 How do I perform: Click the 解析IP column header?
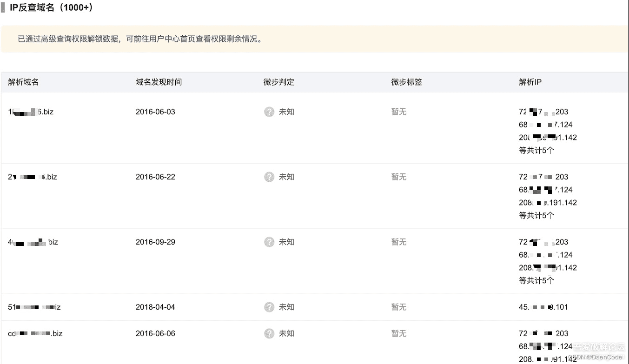click(530, 82)
